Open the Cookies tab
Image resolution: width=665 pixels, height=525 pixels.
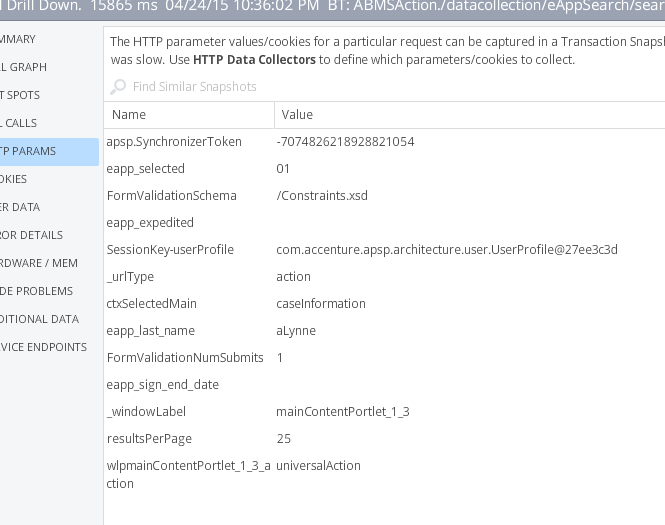click(x=15, y=179)
